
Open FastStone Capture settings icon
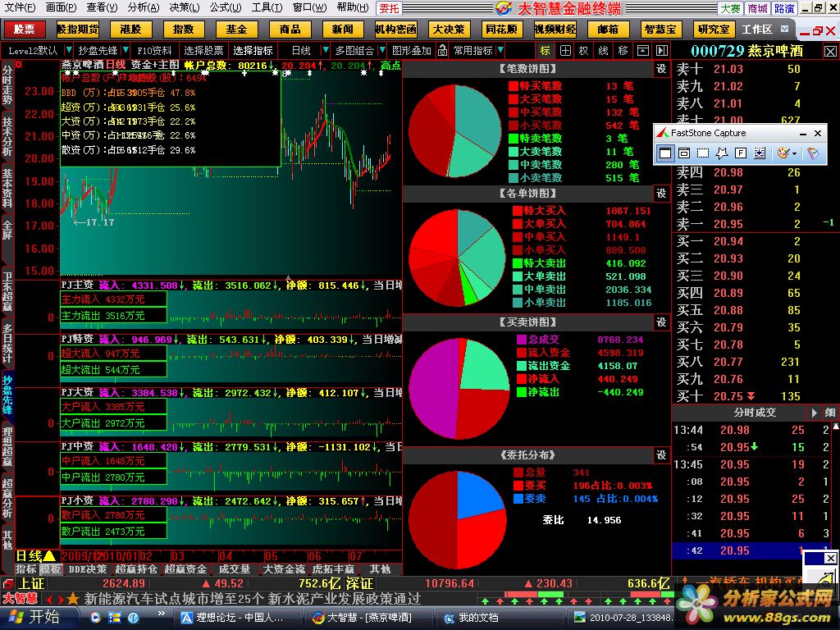click(x=813, y=153)
